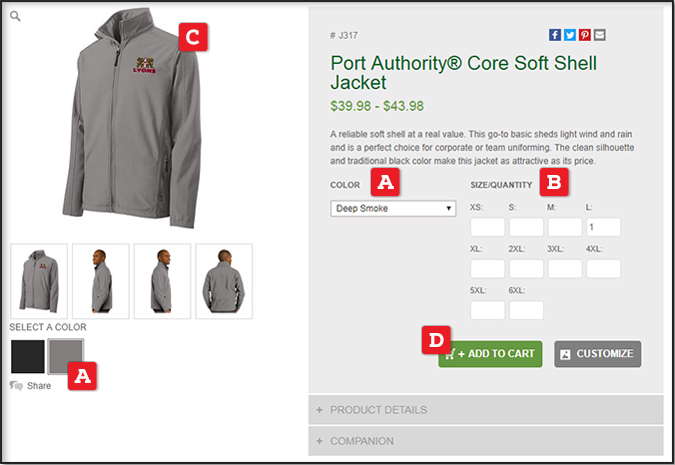Focus the 2XL quantity field

[526, 269]
